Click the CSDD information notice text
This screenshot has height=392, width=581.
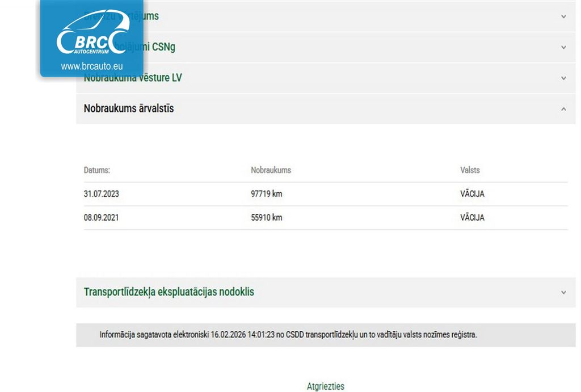(x=288, y=335)
